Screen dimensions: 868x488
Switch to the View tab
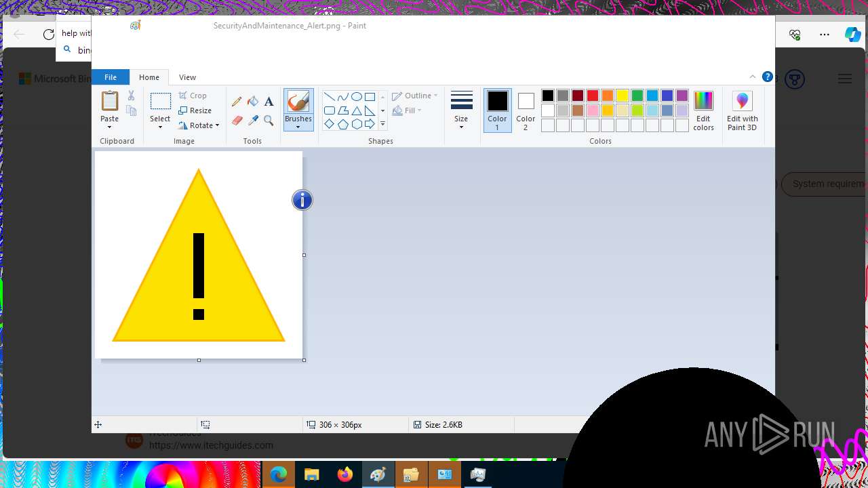[x=187, y=77]
